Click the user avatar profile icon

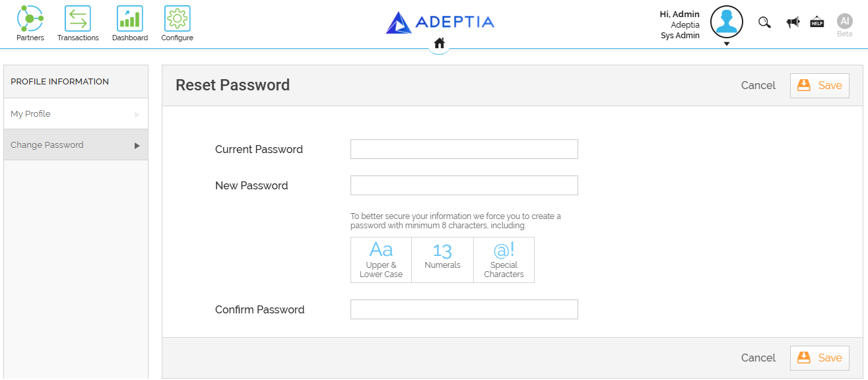pyautogui.click(x=727, y=22)
